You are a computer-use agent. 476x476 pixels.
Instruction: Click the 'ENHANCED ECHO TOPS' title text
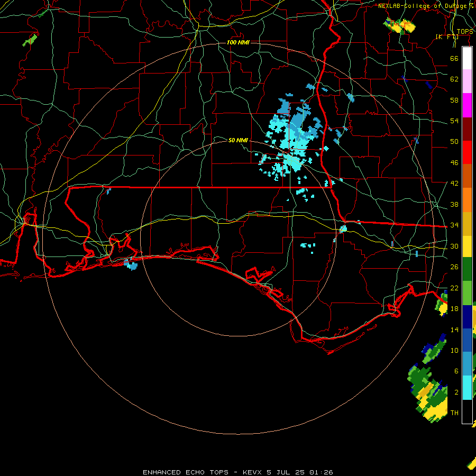coord(186,472)
